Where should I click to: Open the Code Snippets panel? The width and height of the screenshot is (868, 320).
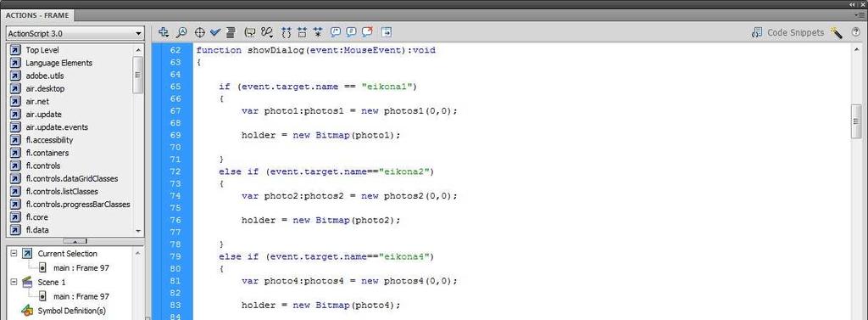(787, 33)
